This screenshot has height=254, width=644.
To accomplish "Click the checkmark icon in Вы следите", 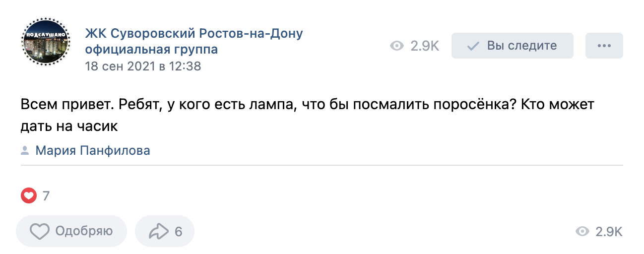I will pyautogui.click(x=473, y=46).
